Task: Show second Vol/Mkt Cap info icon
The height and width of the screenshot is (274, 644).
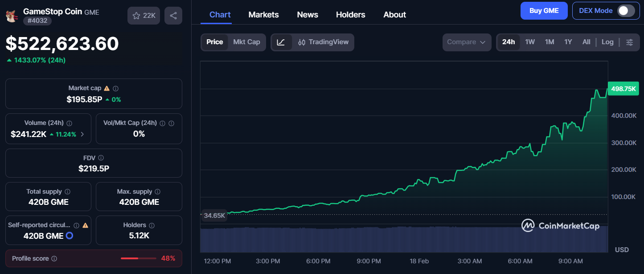Action: [172, 123]
